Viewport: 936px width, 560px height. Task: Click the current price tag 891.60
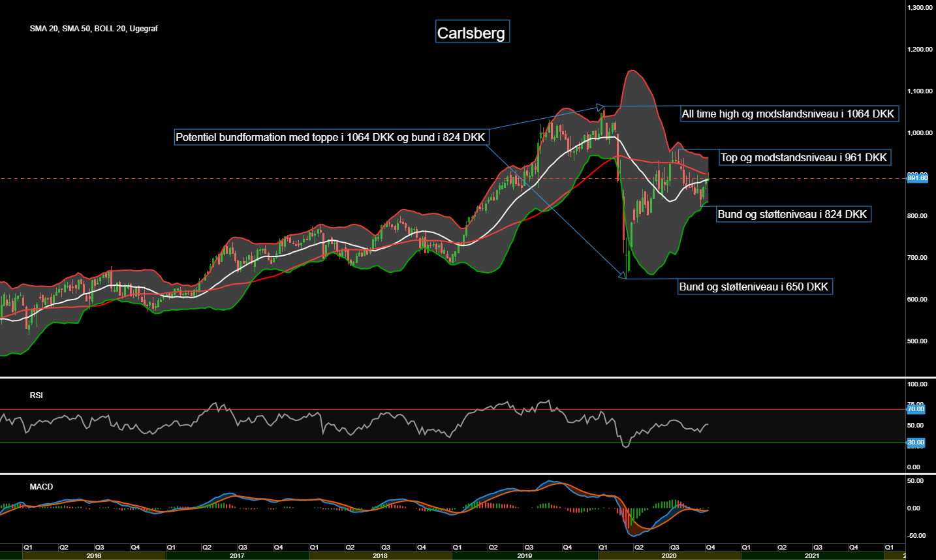pos(917,178)
